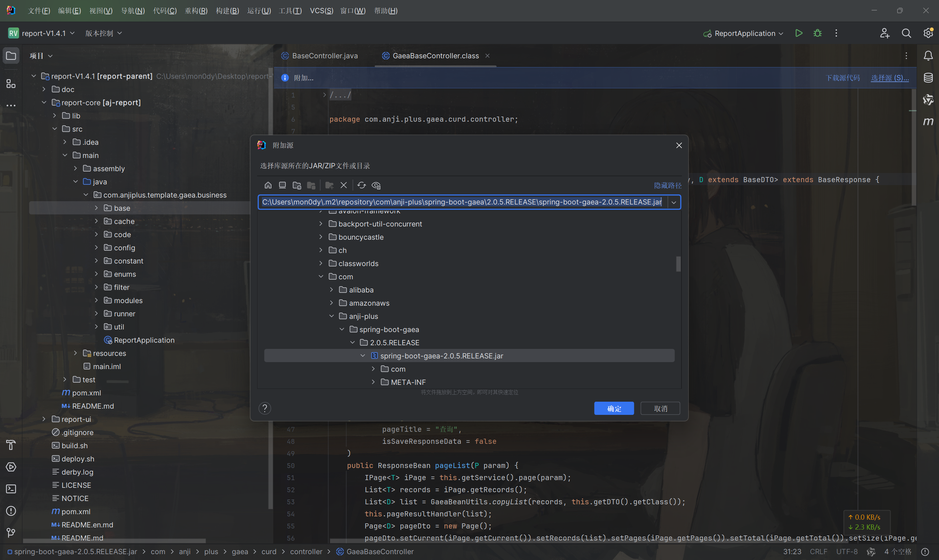The height and width of the screenshot is (560, 939).
Task: Open the Project tool window folder icon
Action: pyautogui.click(x=11, y=56)
